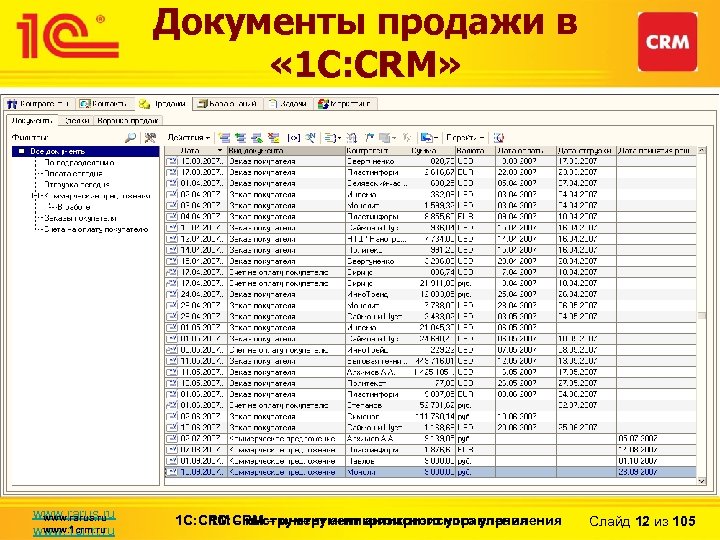This screenshot has height=540, width=720.
Task: Click the date interval [o] icon
Action: (293, 137)
